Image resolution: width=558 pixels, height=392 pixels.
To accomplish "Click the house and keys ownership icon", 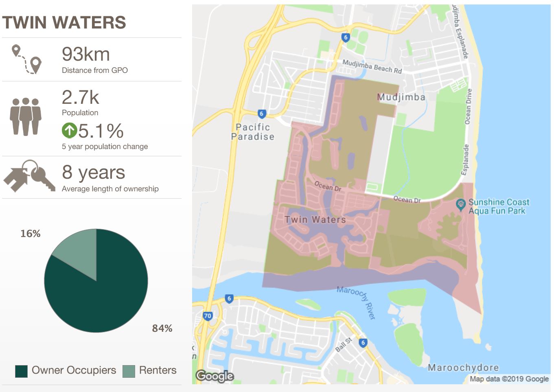I will tap(30, 176).
